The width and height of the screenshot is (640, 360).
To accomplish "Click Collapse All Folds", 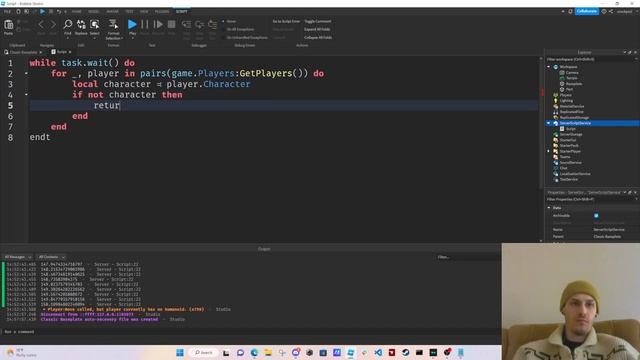I will [318, 38].
